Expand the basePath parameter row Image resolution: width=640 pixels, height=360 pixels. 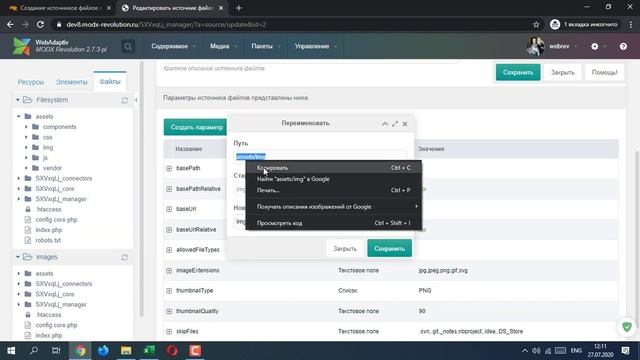169,168
